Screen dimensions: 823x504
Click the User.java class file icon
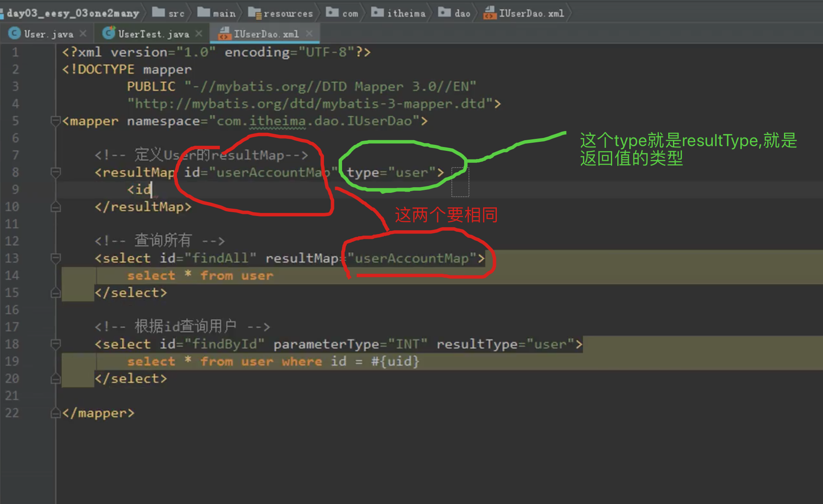(x=14, y=33)
